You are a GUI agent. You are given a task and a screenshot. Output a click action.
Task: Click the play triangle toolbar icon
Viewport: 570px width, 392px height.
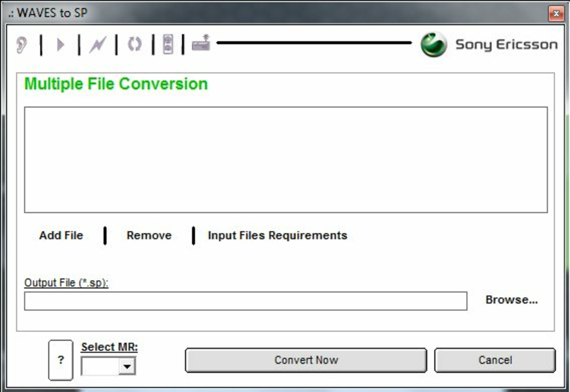click(61, 45)
